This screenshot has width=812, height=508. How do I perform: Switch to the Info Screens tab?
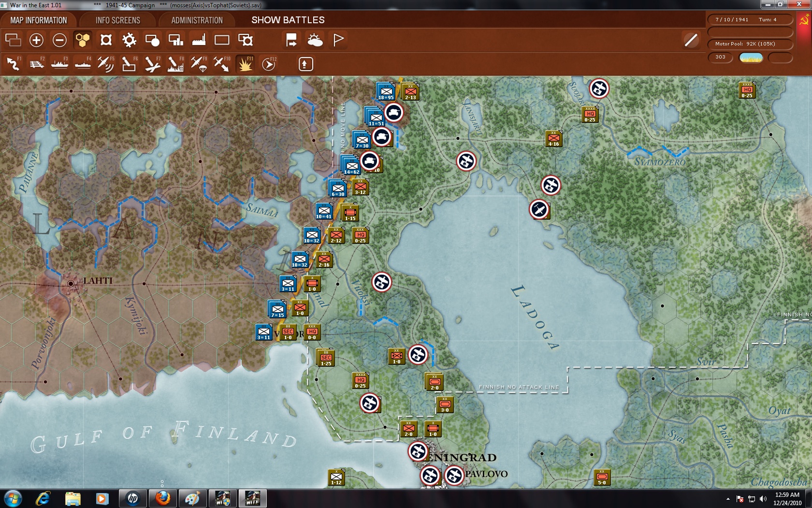tap(118, 20)
